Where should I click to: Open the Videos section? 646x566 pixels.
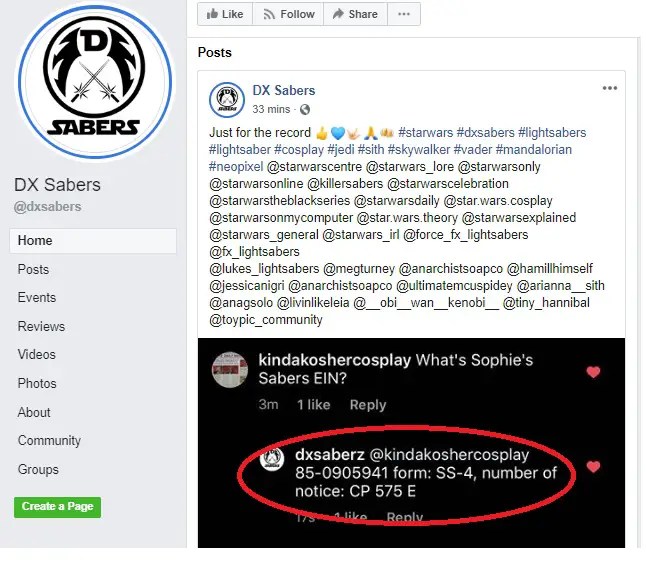click(36, 355)
